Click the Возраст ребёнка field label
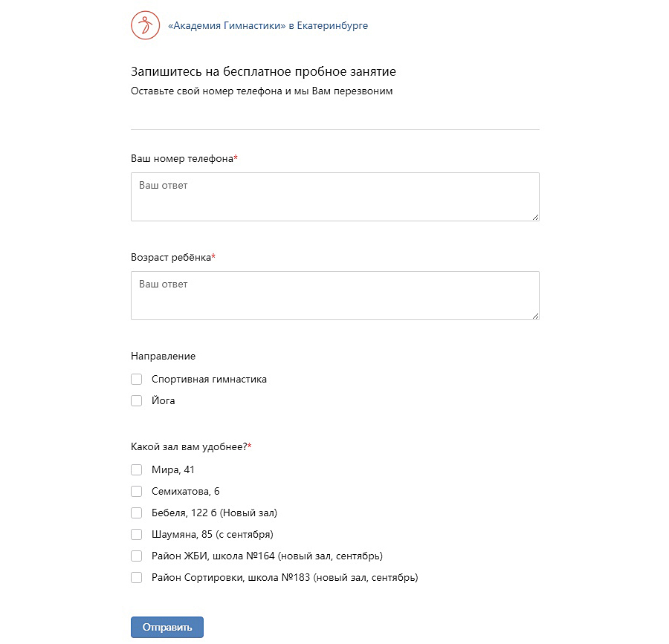This screenshot has height=644, width=669. (171, 258)
